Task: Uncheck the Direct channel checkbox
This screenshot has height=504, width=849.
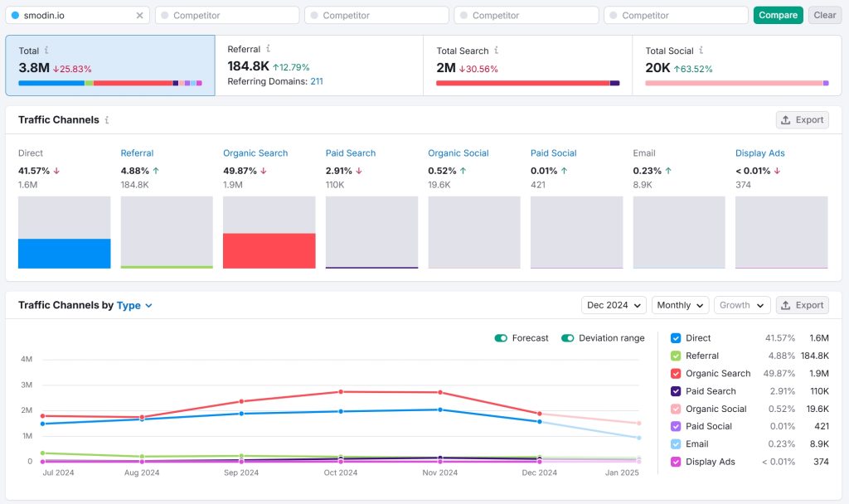Action: click(676, 338)
